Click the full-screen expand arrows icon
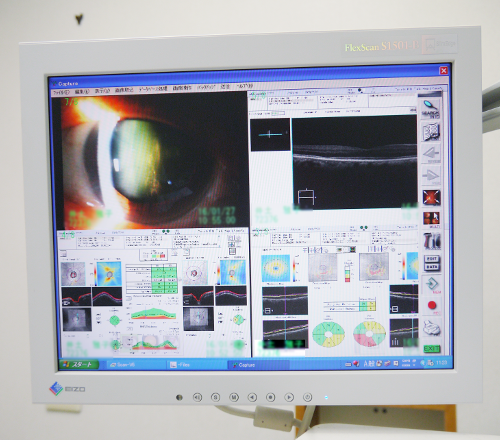 (x=431, y=197)
